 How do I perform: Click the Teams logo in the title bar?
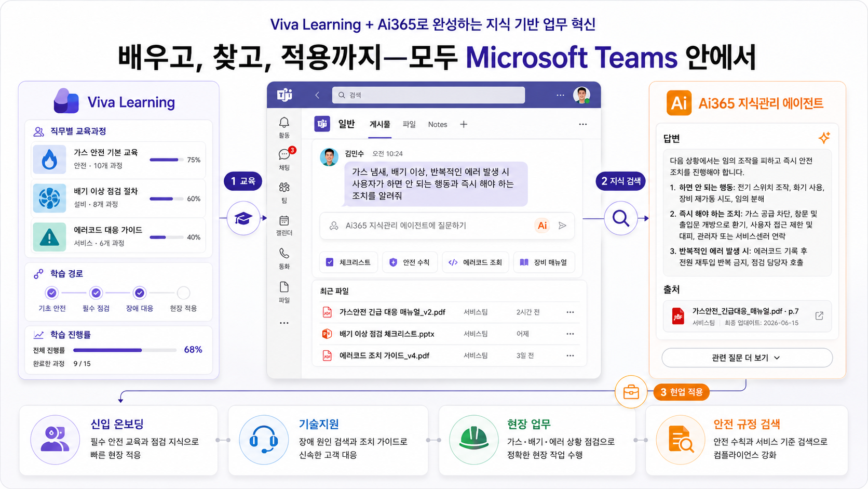284,95
